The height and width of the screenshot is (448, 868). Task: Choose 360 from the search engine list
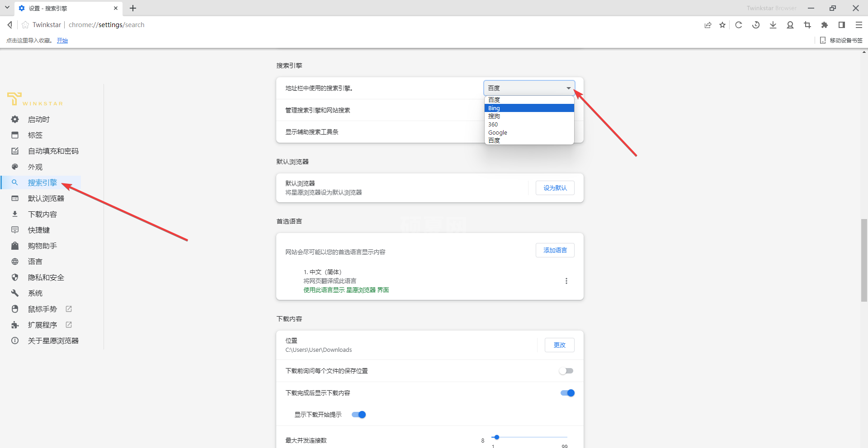(x=529, y=124)
